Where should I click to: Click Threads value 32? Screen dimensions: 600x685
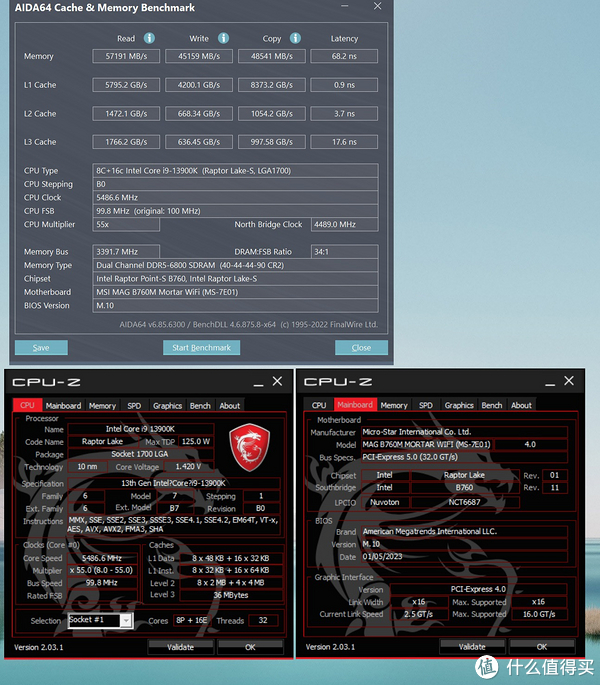click(263, 620)
